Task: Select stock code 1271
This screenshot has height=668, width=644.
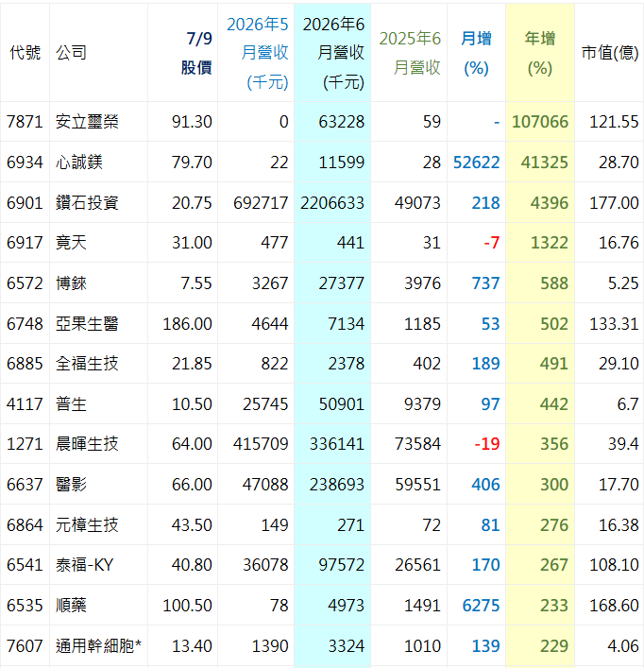Action: pyautogui.click(x=25, y=444)
